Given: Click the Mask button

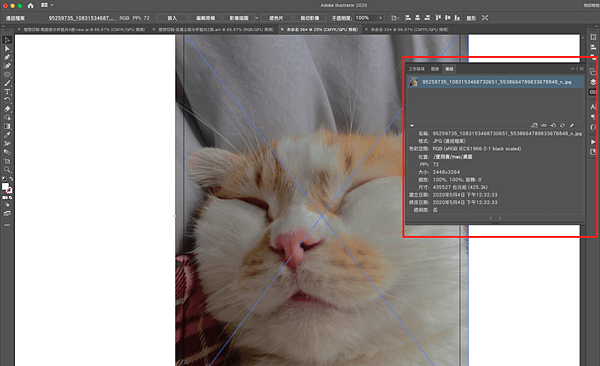Looking at the screenshot, I should pos(276,18).
